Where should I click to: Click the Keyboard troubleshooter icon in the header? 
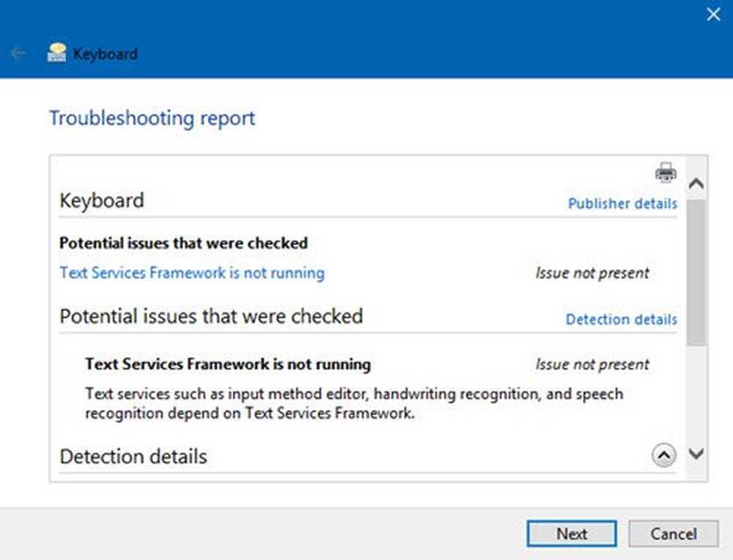point(56,53)
